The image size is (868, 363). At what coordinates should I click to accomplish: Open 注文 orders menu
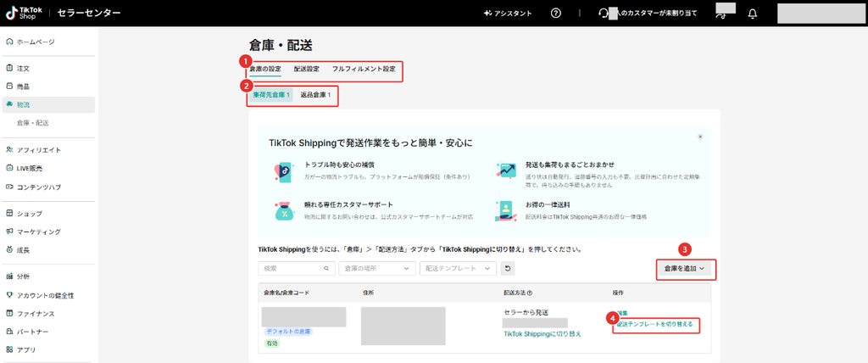(x=23, y=68)
